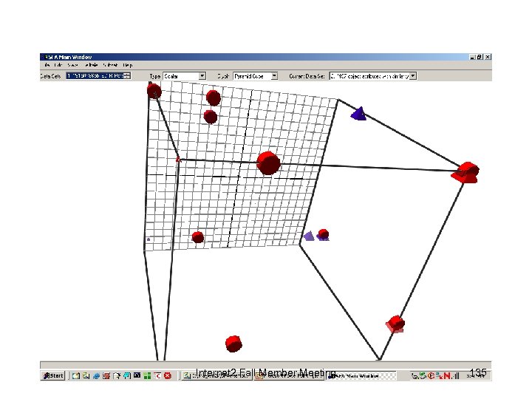Click the first quick launch desktop icon
532x399 pixels.
76,375
